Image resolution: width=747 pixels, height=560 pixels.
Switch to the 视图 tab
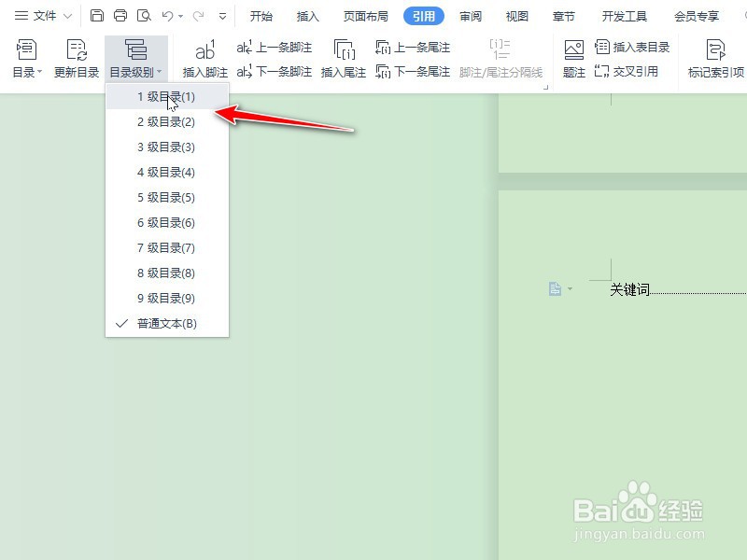click(517, 16)
